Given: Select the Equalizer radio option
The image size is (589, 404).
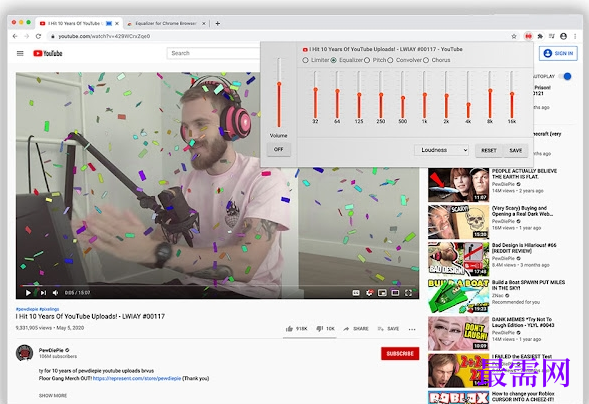Looking at the screenshot, I should pos(334,60).
